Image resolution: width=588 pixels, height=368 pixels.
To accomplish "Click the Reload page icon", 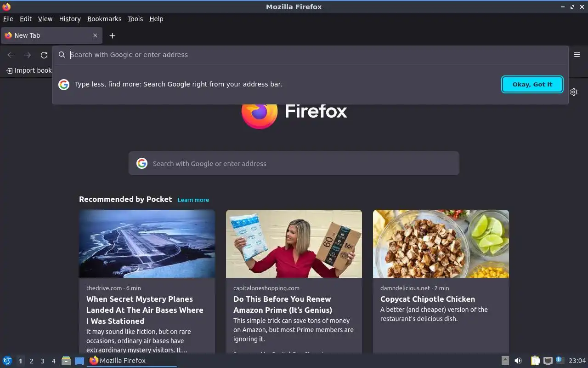I will tap(44, 55).
